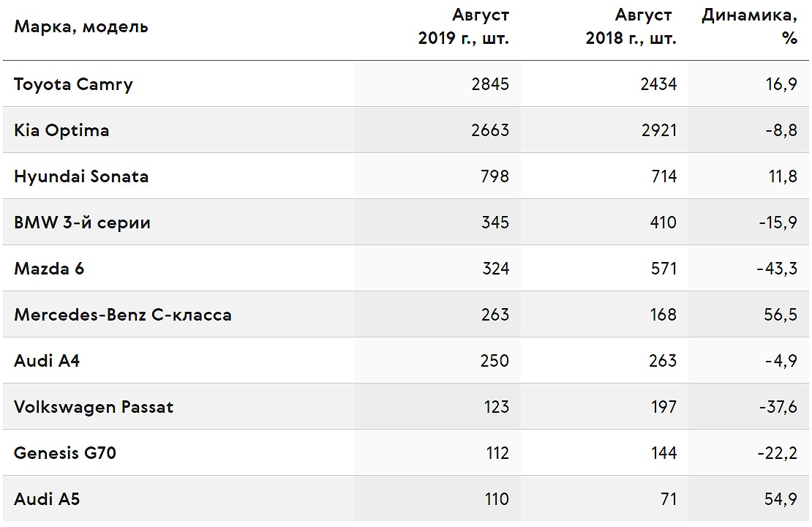812x527 pixels.
Task: Click Audi A5 2018 value 71
Action: [669, 499]
